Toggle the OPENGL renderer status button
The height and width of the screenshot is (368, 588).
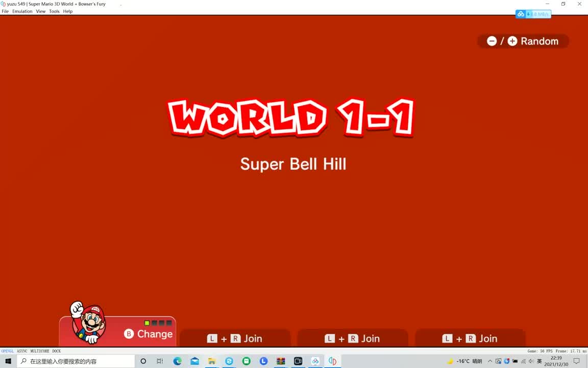click(x=8, y=351)
